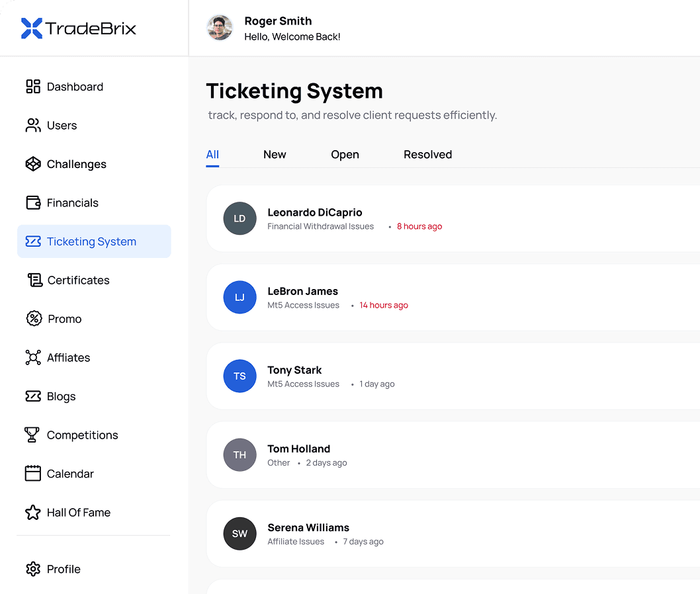Image resolution: width=700 pixels, height=594 pixels.
Task: Click the Promo percent badge icon
Action: pyautogui.click(x=34, y=319)
